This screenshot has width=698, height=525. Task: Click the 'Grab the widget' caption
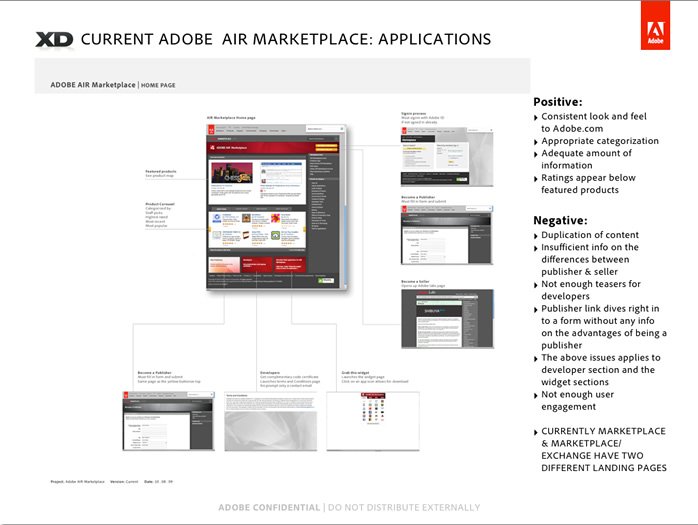point(355,372)
